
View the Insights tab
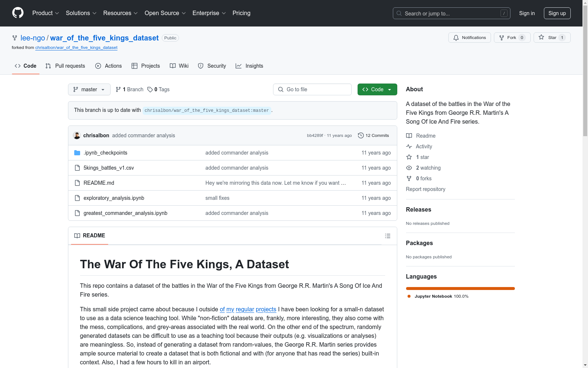250,66
